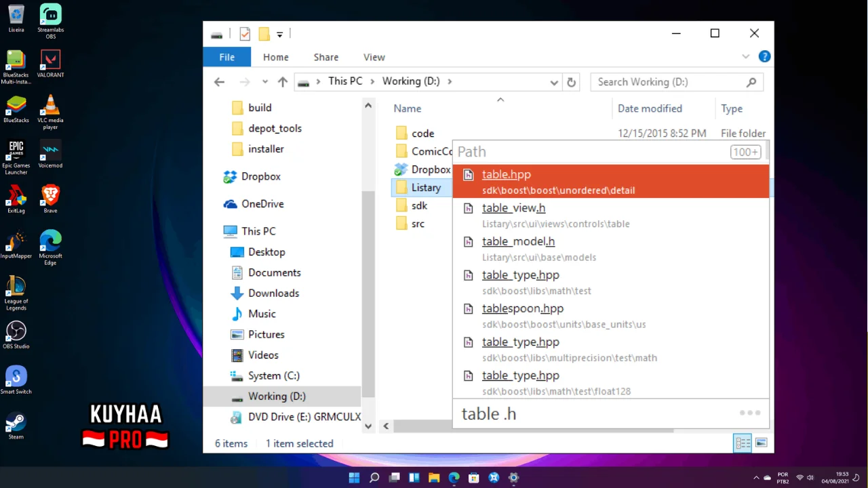Click This PC in the address bar

pos(345,81)
